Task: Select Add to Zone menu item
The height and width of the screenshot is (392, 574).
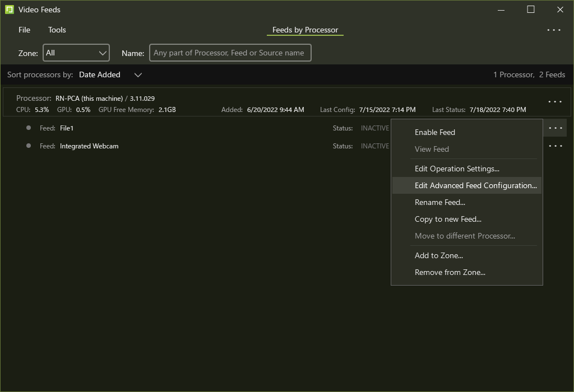Action: [x=438, y=256]
